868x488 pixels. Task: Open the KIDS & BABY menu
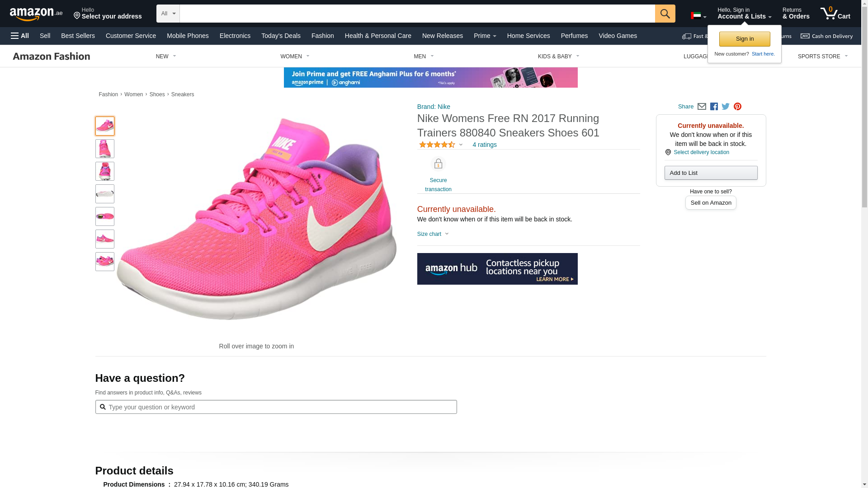pyautogui.click(x=558, y=56)
